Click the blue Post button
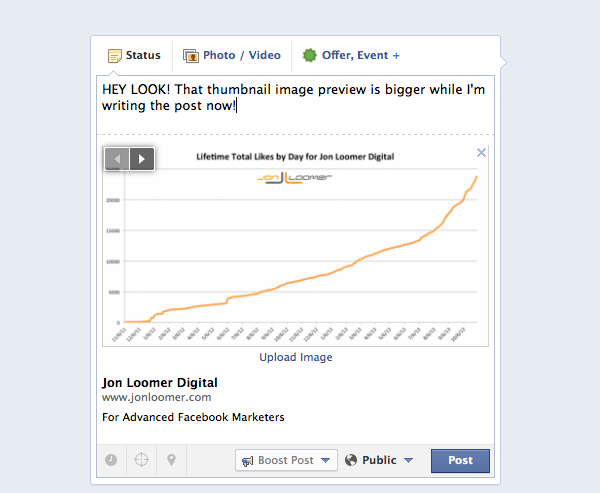 pyautogui.click(x=460, y=460)
